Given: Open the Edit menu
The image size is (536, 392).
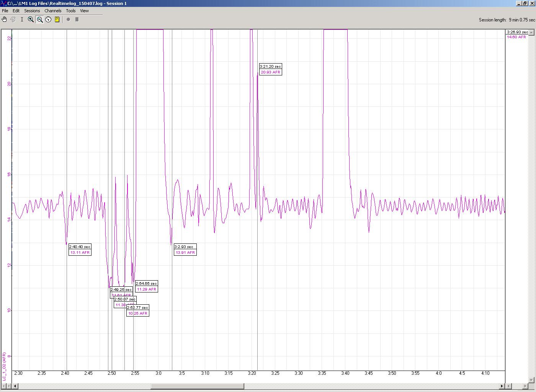Looking at the screenshot, I should point(16,11).
